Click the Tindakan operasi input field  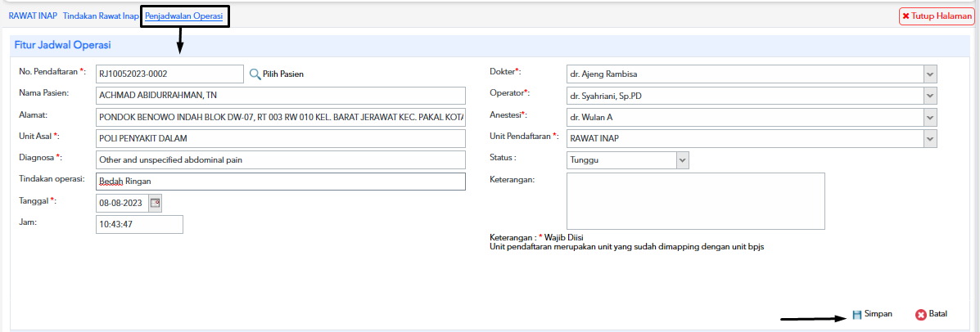click(281, 182)
